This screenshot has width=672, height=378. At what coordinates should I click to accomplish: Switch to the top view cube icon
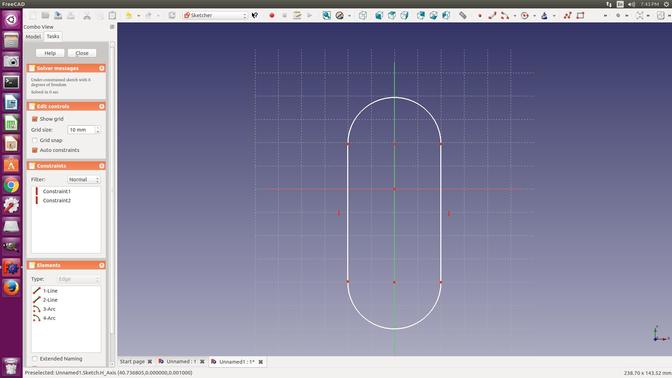[392, 15]
